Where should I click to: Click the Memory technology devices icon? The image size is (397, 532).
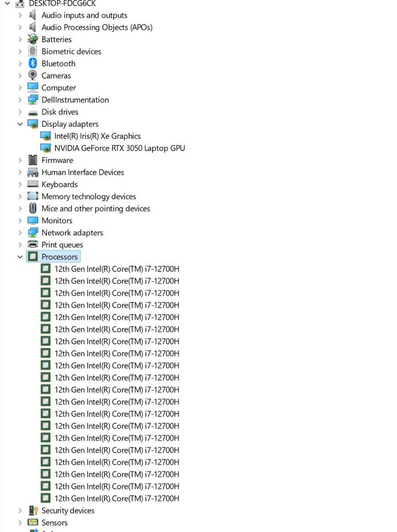click(33, 196)
